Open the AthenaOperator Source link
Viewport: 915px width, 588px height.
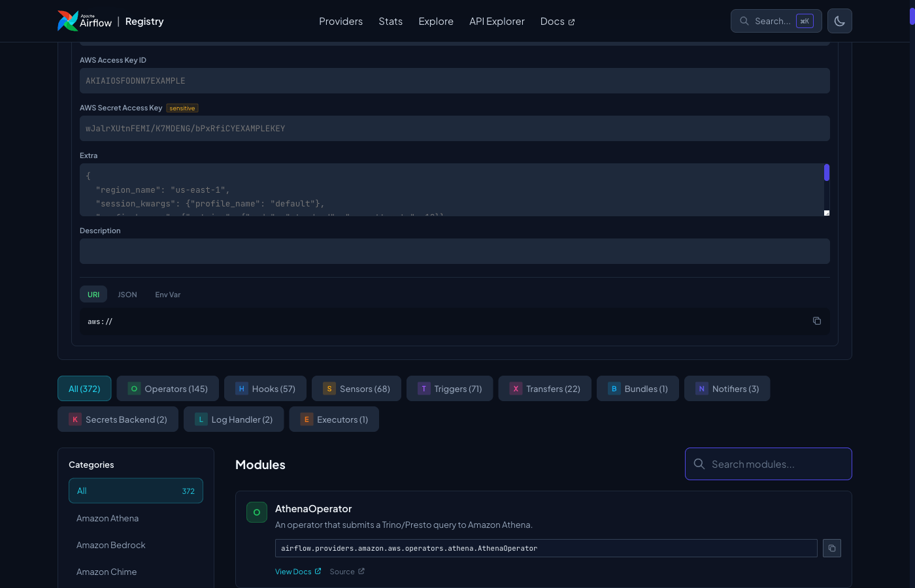342,571
